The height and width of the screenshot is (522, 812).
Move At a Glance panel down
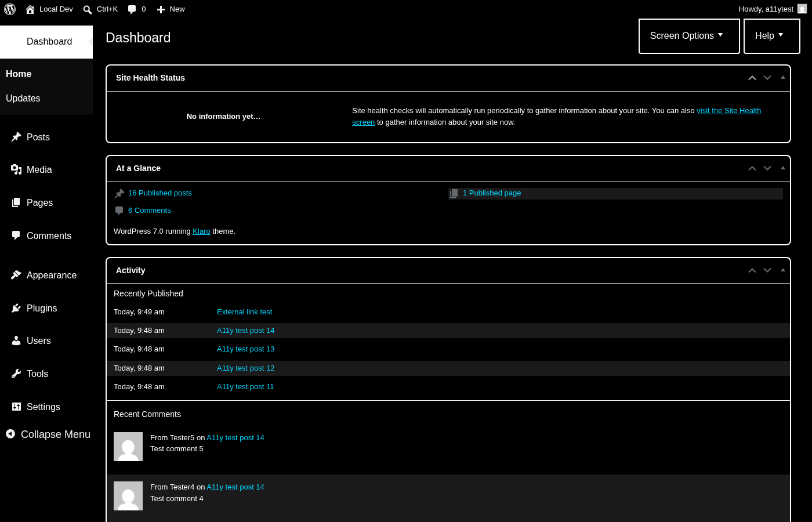point(767,168)
